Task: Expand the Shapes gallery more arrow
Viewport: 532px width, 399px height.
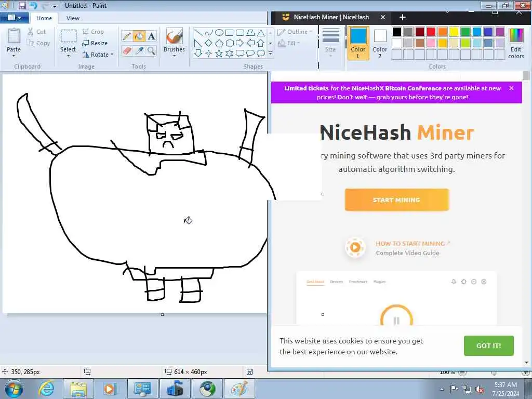Action: (x=270, y=54)
